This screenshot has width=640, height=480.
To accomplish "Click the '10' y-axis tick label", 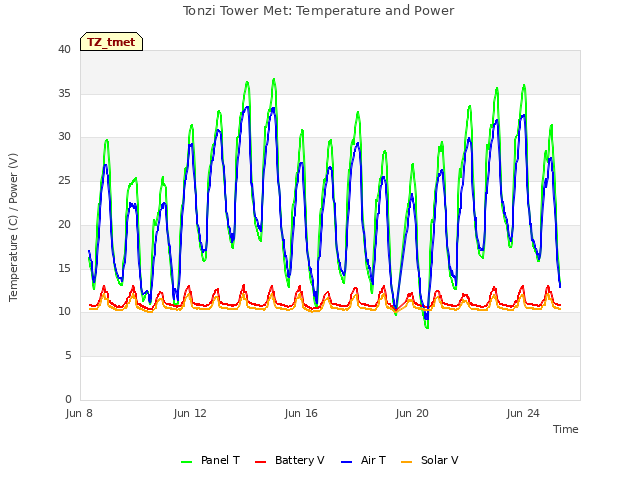I will point(64,312).
